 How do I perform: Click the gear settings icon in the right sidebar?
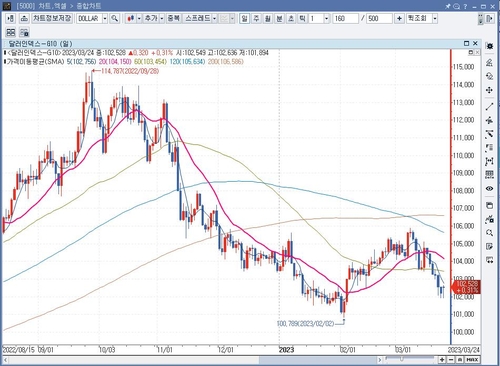tap(489, 46)
